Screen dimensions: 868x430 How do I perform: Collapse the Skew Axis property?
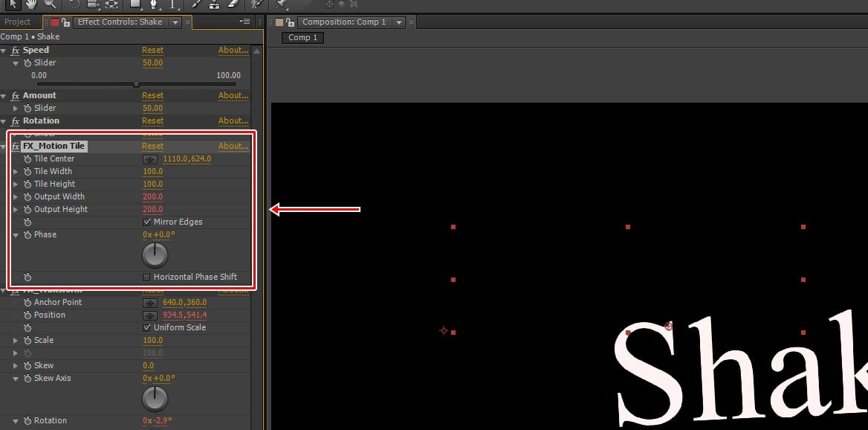point(16,379)
